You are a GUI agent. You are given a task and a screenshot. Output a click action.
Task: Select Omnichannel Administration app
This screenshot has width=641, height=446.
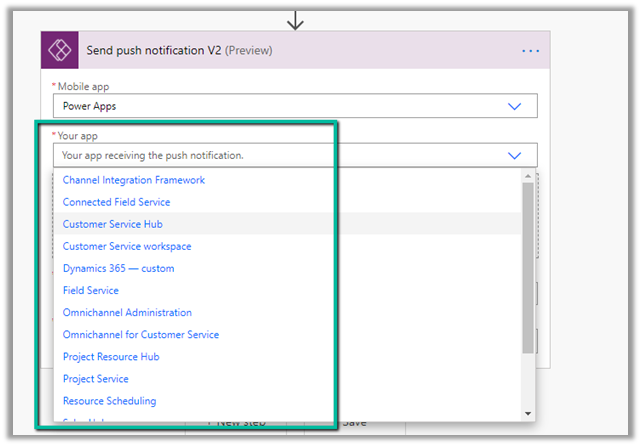click(x=127, y=312)
